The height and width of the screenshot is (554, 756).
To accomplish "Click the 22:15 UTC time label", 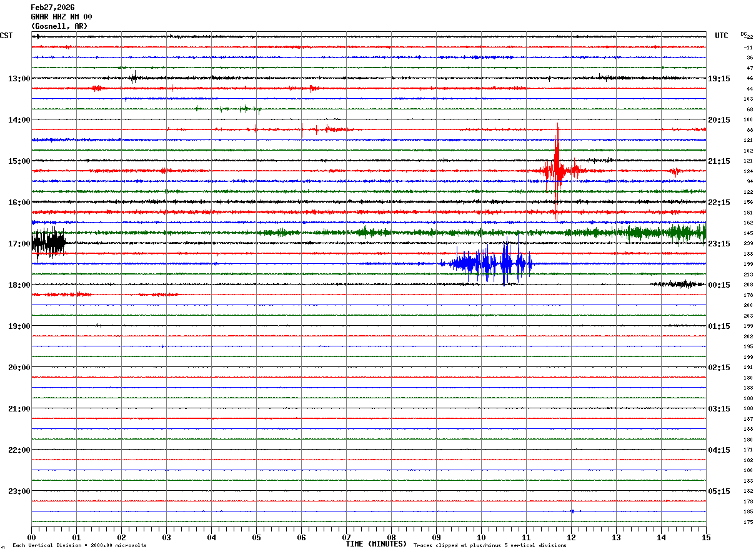I will [x=719, y=203].
